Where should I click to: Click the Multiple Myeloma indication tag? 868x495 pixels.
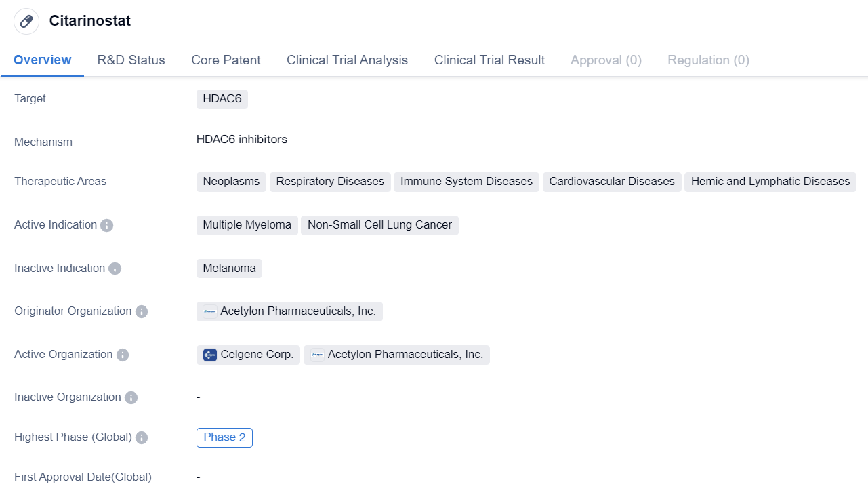247,225
